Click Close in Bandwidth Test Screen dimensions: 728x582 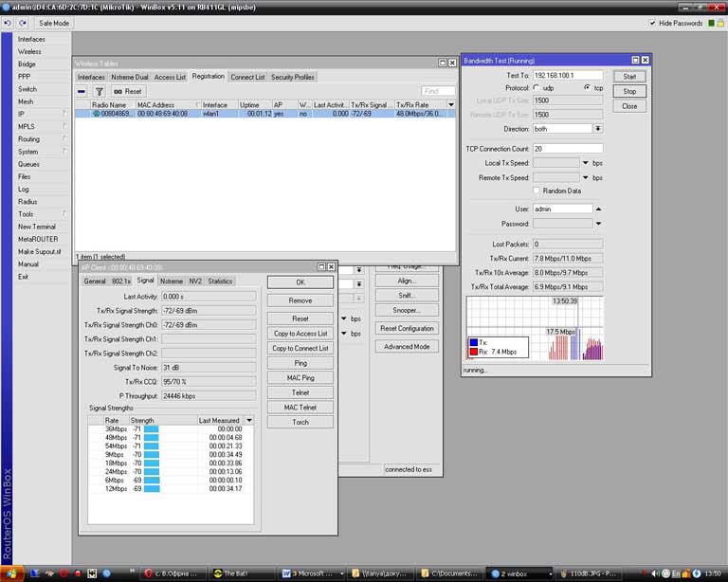(629, 106)
